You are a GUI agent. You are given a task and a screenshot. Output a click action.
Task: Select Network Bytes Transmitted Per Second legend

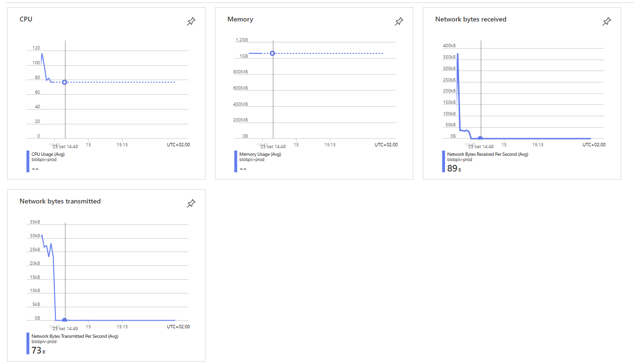[x=75, y=336]
